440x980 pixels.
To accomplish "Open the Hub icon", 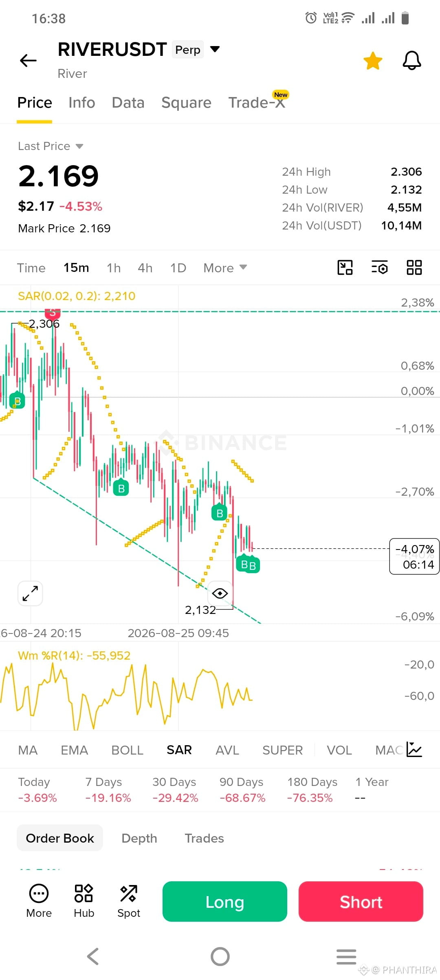I will pyautogui.click(x=84, y=901).
